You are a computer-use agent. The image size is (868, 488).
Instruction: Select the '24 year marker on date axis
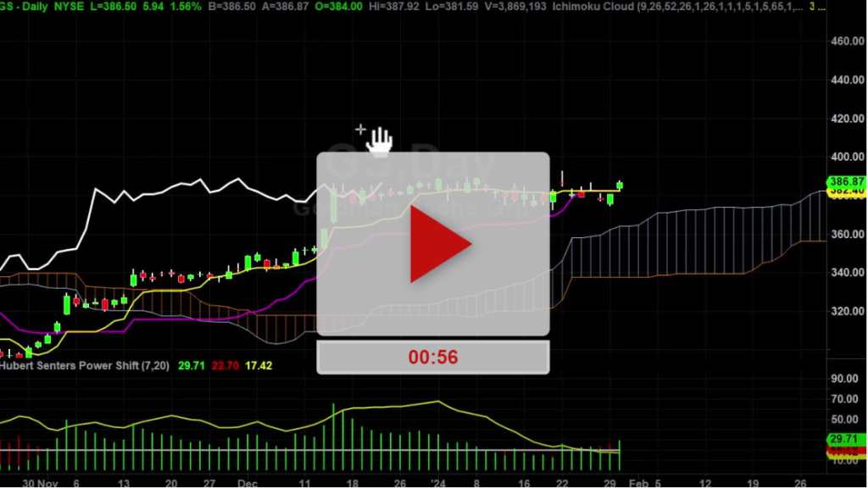437,481
